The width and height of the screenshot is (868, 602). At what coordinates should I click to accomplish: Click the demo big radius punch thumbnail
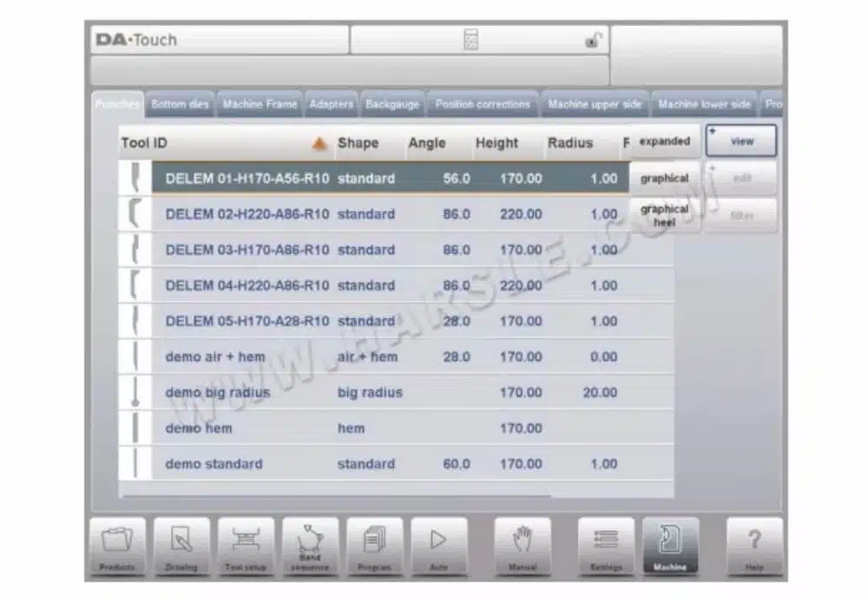135,392
